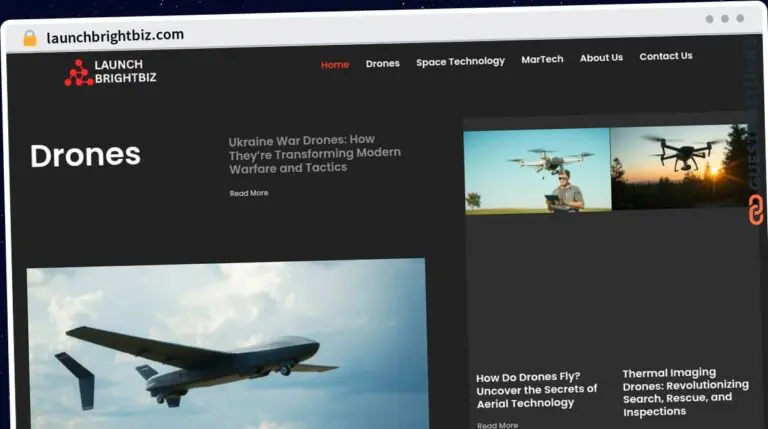Screen dimensions: 768x429
Task: Click Read More under Ukraine War Drones
Action: coord(249,193)
